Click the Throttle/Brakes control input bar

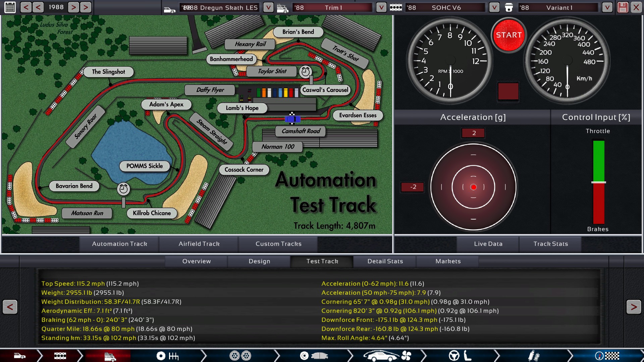pos(598,182)
